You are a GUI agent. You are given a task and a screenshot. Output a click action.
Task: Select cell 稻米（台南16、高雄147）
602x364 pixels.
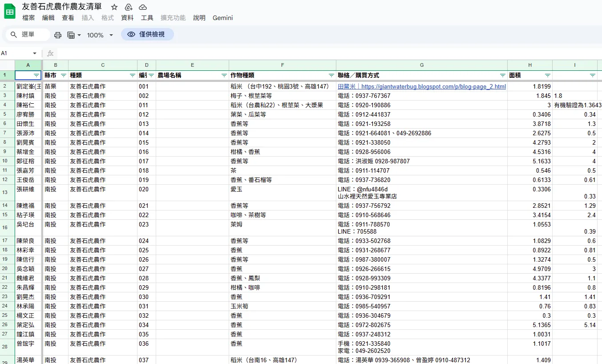(283, 360)
